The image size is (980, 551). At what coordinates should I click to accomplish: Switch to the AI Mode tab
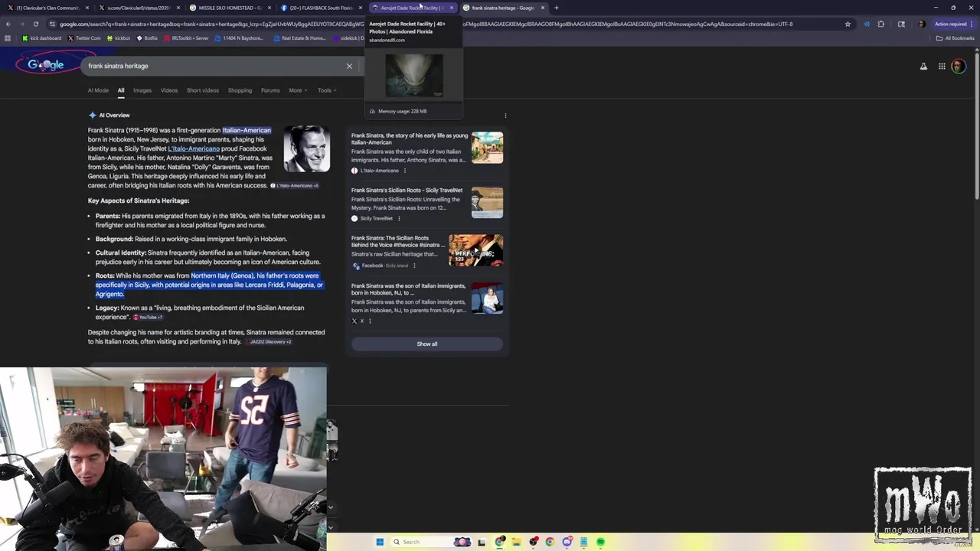coord(98,90)
